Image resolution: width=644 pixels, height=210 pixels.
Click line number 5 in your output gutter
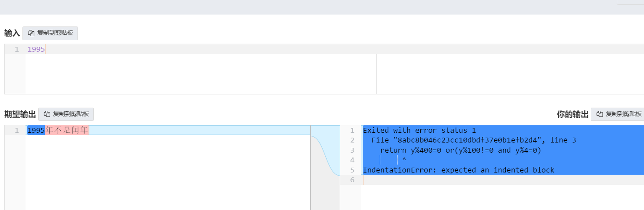[352, 170]
